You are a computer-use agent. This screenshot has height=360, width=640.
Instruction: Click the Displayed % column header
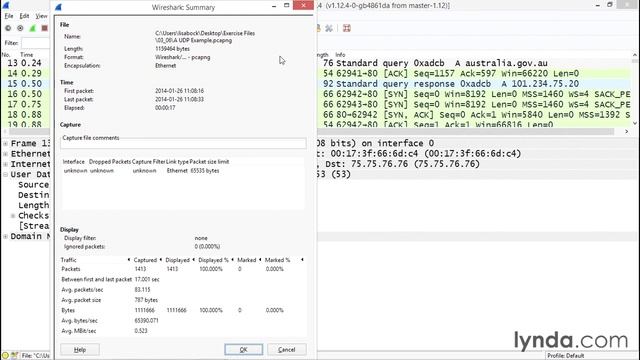point(214,260)
